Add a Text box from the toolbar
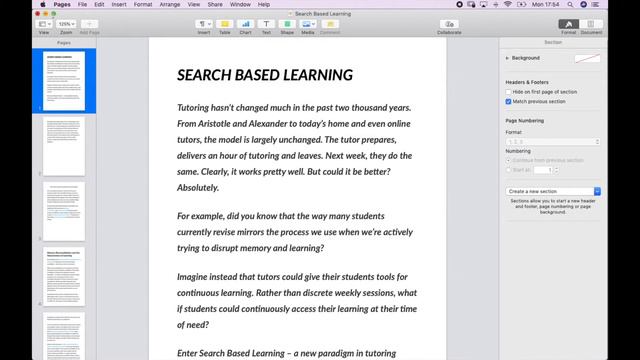640x360 pixels. click(266, 24)
